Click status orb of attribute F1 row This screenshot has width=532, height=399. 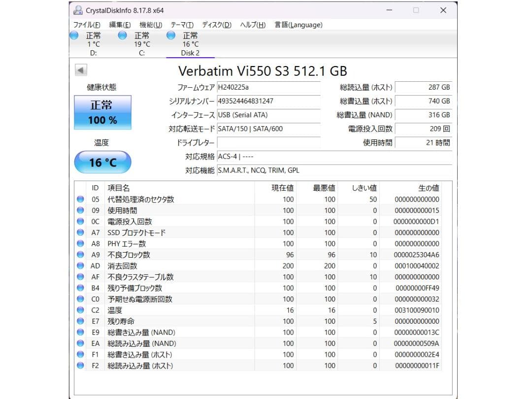80,355
